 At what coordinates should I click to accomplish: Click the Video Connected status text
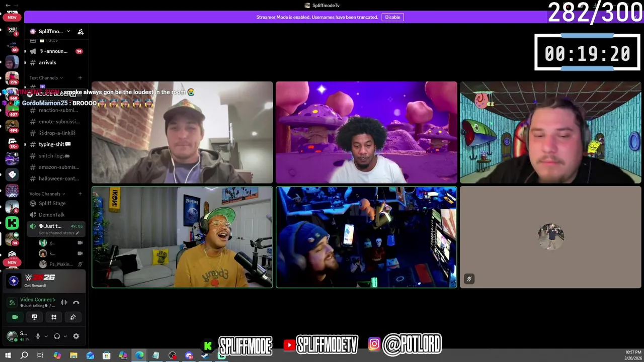38,300
